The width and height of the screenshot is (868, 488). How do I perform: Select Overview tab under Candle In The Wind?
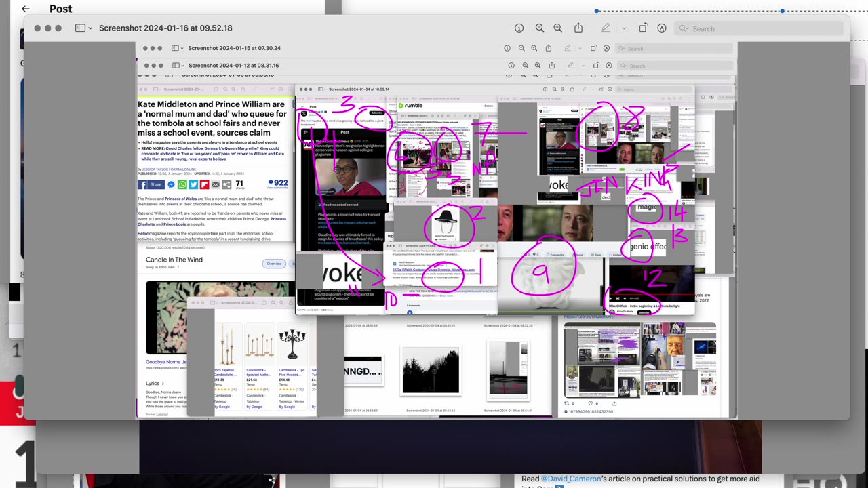[274, 264]
